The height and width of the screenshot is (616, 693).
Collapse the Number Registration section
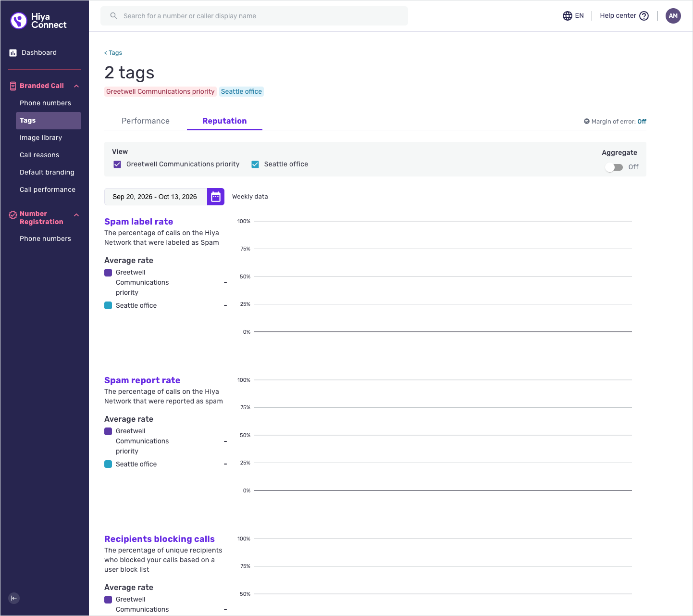(76, 215)
